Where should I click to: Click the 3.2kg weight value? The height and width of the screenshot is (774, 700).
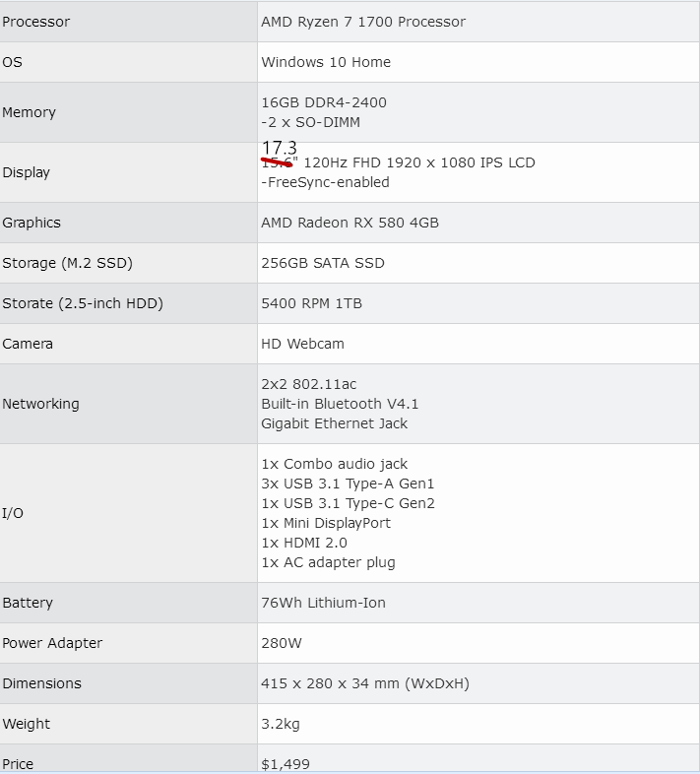(281, 724)
